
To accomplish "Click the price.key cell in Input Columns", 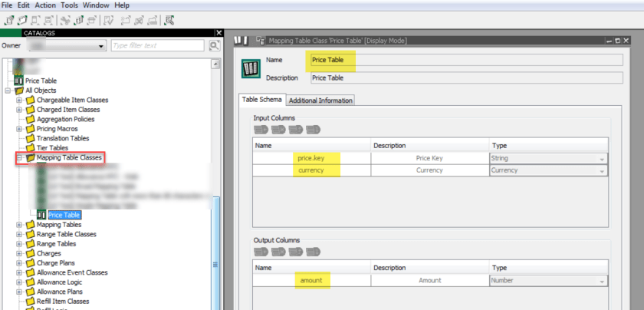I will point(312,158).
